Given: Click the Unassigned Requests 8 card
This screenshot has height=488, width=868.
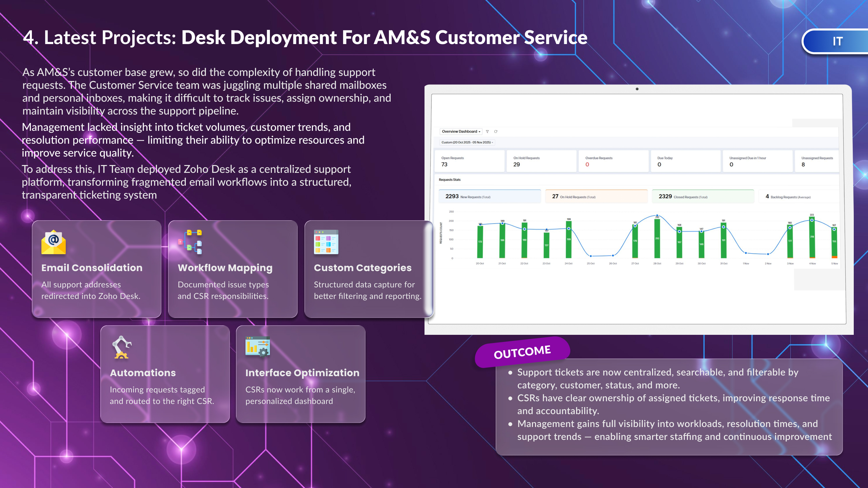Looking at the screenshot, I should [x=817, y=161].
